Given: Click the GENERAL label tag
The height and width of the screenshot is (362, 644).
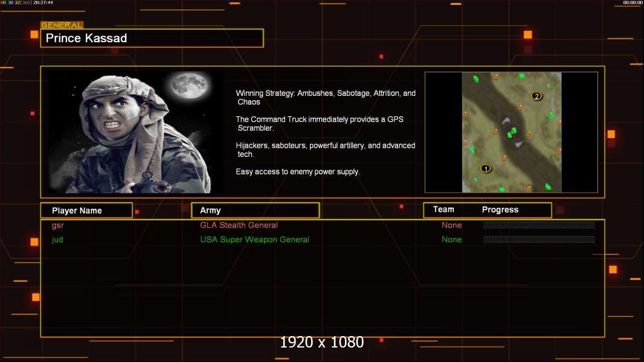Looking at the screenshot, I should click(x=62, y=25).
